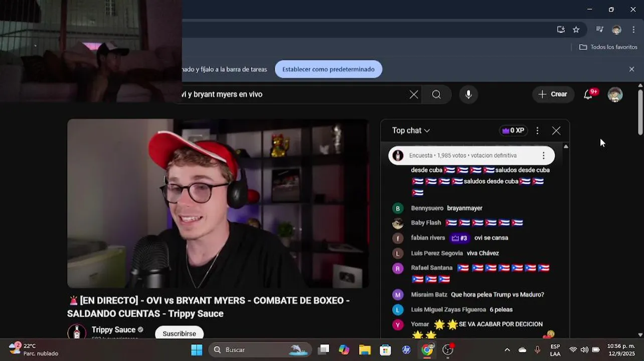Image resolution: width=644 pixels, height=361 pixels.
Task: Open File Explorer from taskbar
Action: pyautogui.click(x=365, y=349)
